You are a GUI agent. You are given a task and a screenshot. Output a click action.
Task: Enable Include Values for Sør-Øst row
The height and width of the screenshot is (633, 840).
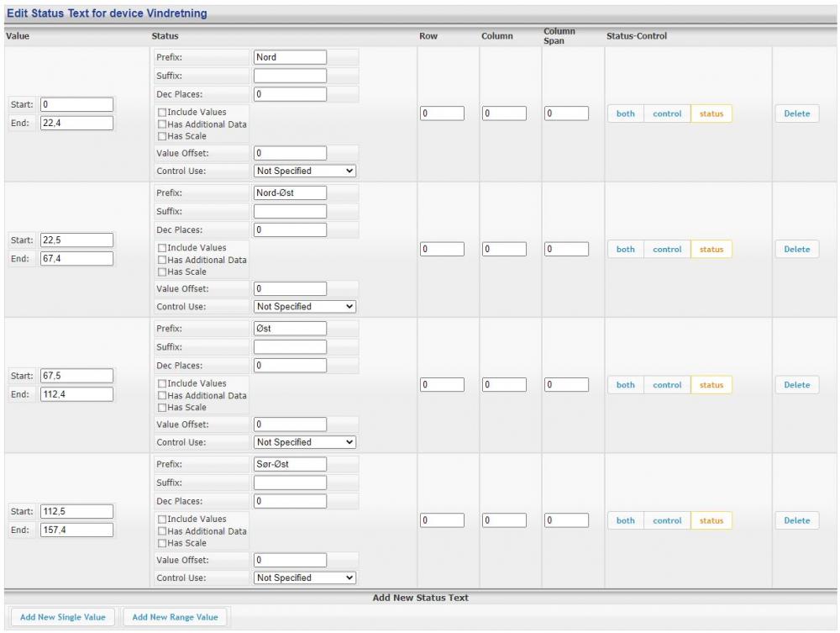[x=161, y=520]
